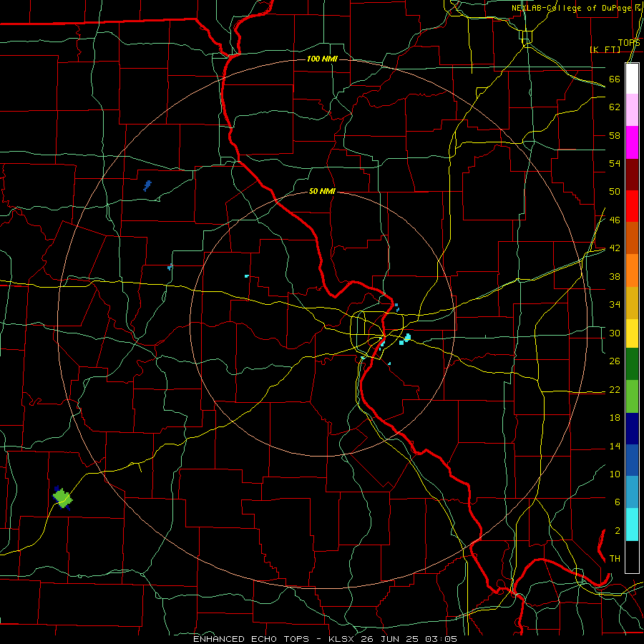Click the dark blue echo in the northwest
This screenshot has width=644, height=644.
(x=147, y=185)
